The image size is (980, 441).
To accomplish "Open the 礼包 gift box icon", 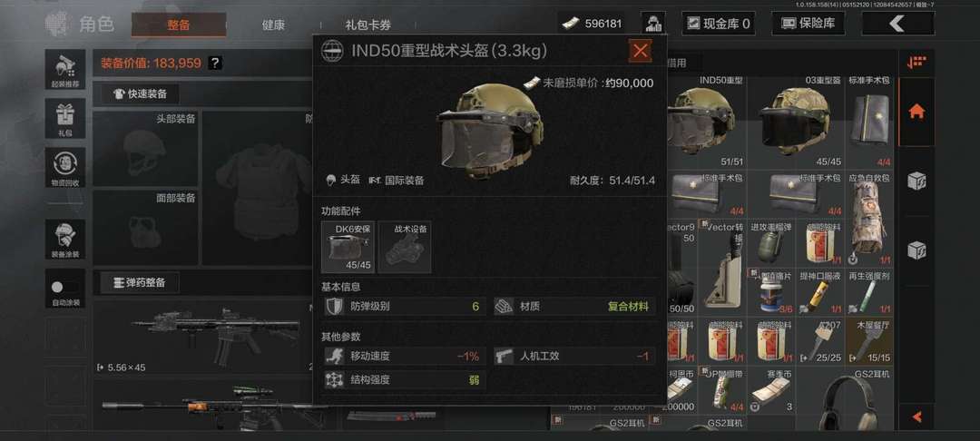I will coord(65,119).
